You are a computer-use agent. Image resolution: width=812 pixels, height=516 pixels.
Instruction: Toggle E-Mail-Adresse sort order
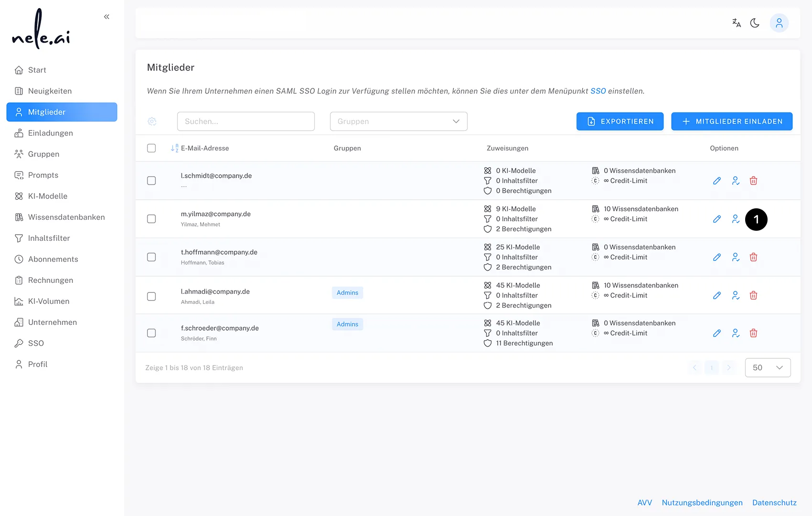click(x=174, y=148)
